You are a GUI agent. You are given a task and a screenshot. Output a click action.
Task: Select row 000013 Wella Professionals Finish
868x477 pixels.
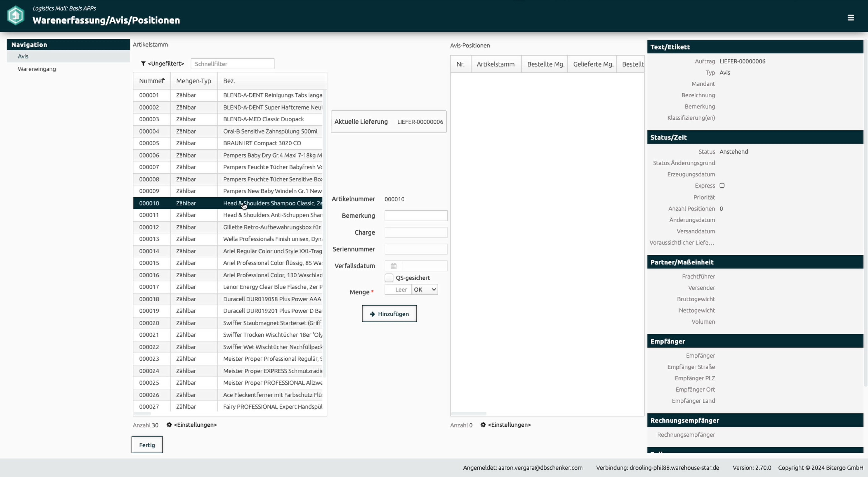pos(228,239)
